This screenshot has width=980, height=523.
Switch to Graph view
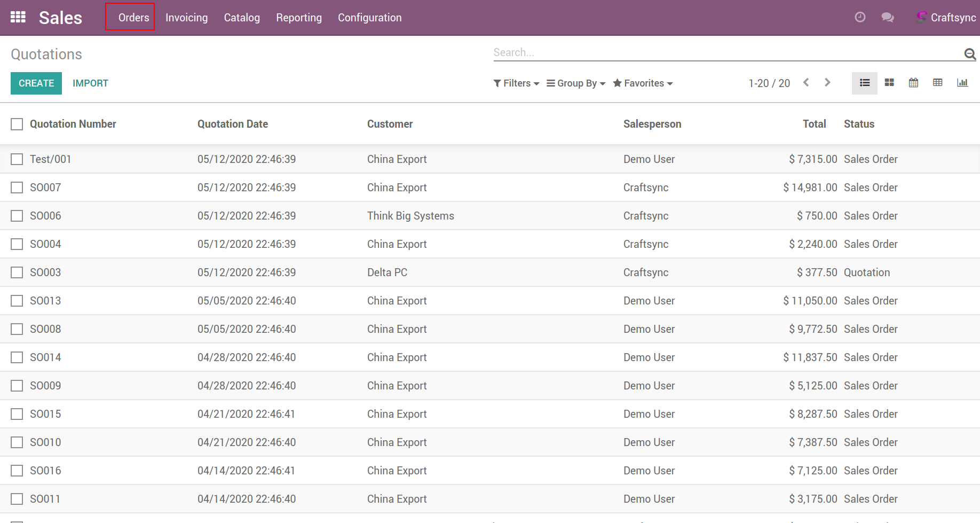[962, 83]
